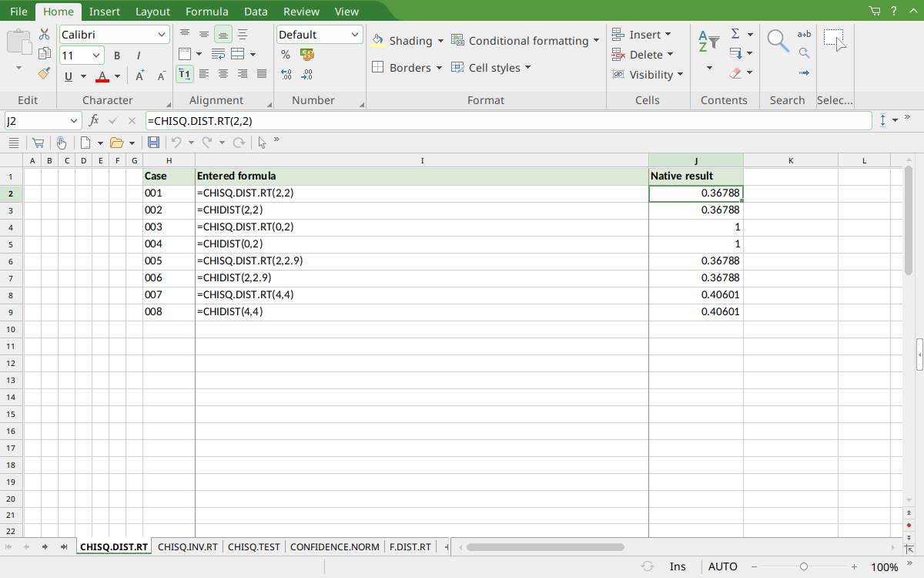Toggle center horizontal alignment

223,74
